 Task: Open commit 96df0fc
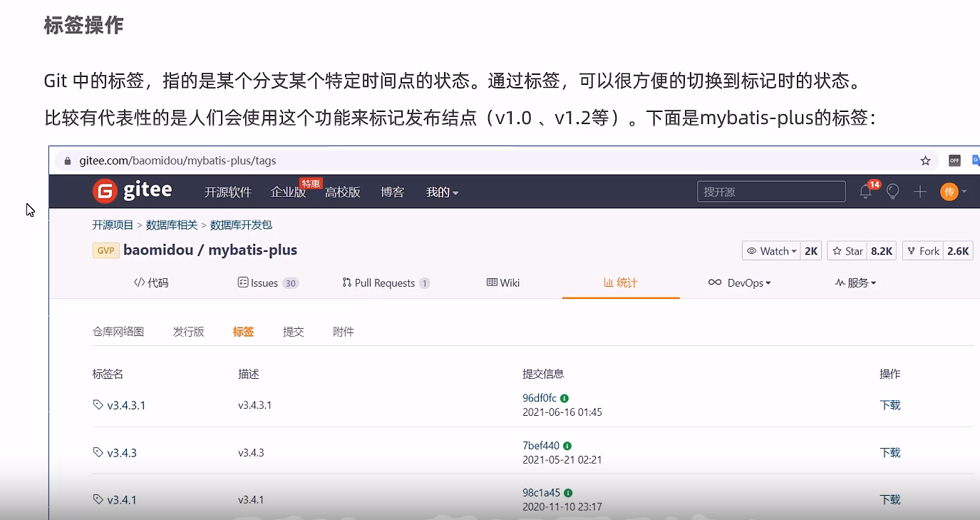coord(540,398)
